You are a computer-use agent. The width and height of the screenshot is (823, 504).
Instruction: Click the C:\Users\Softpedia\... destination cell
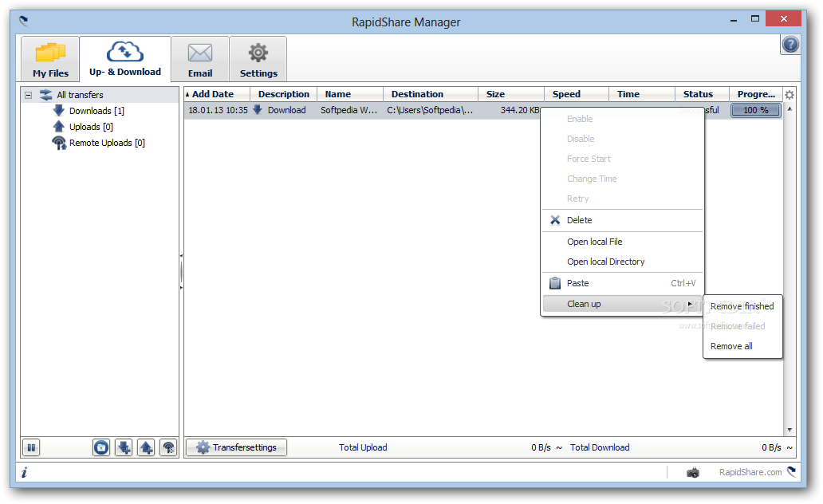click(430, 110)
